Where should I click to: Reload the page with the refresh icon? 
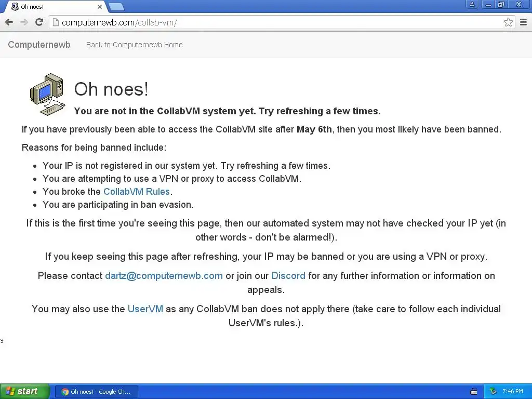(x=39, y=22)
